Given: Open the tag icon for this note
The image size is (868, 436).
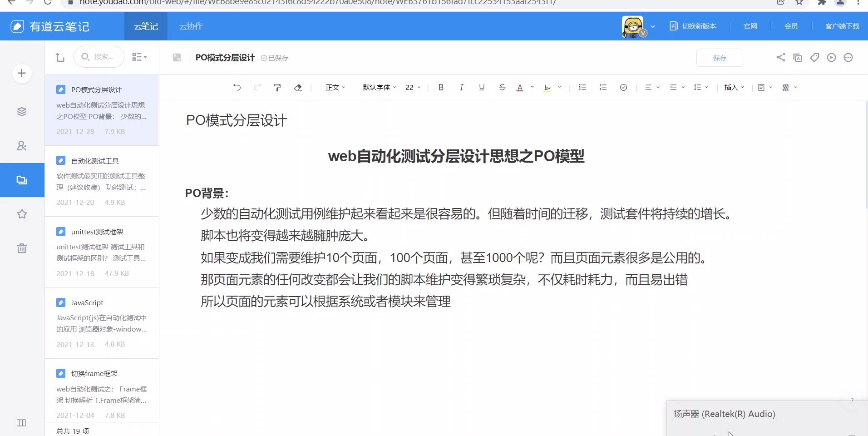Looking at the screenshot, I should click(x=815, y=58).
